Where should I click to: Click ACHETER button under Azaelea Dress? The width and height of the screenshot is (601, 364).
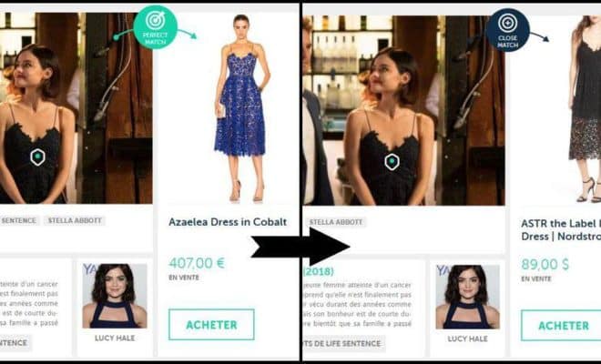[x=211, y=325]
